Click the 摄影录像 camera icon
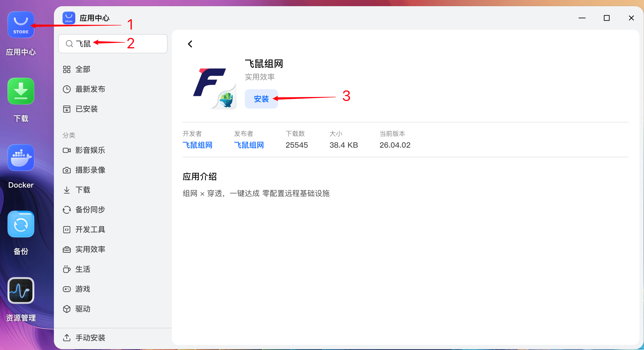 pyautogui.click(x=67, y=170)
